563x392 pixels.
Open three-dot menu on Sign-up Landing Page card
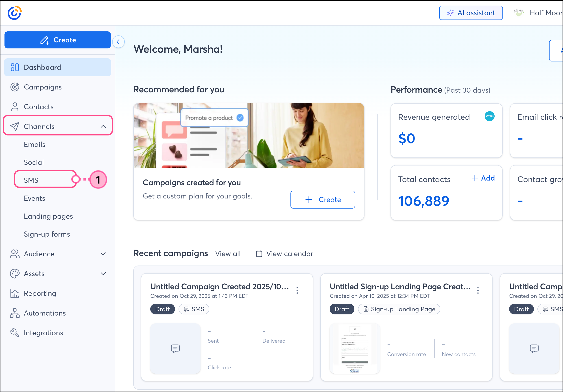478,290
